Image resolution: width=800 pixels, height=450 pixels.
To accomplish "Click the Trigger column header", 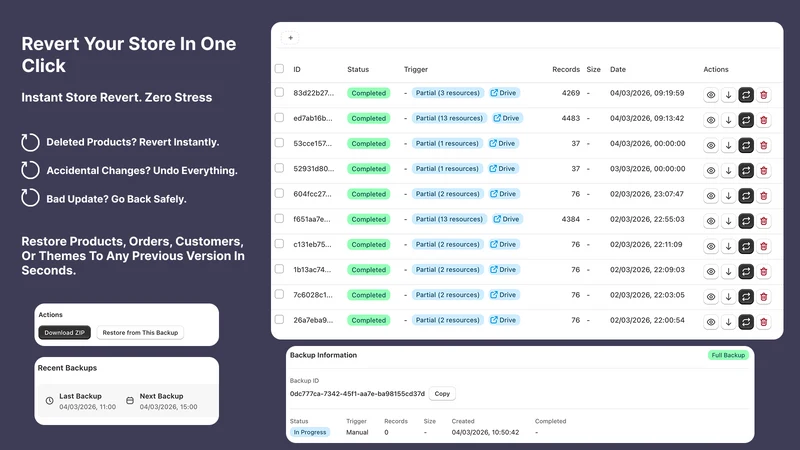I will point(416,69).
